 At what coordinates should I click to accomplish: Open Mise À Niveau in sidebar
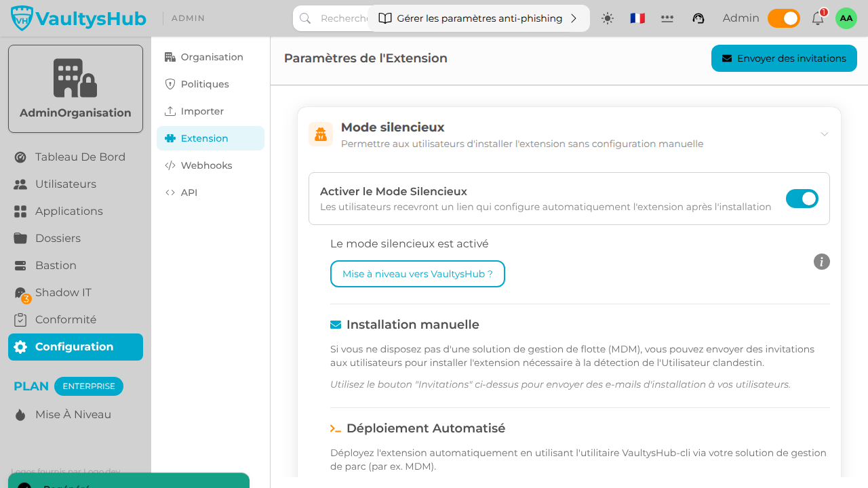[x=75, y=414]
